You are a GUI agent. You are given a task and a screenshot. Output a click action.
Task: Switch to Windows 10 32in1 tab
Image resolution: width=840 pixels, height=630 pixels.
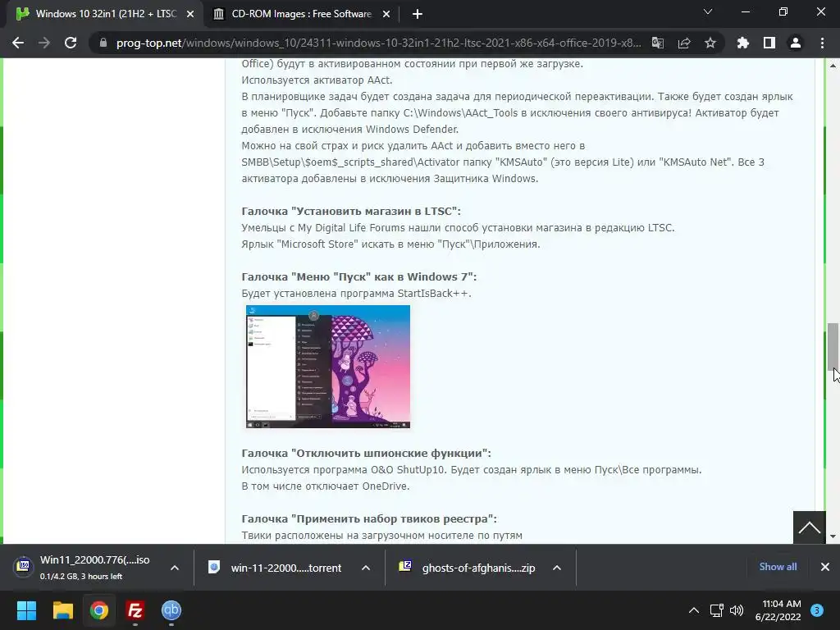pos(104,14)
